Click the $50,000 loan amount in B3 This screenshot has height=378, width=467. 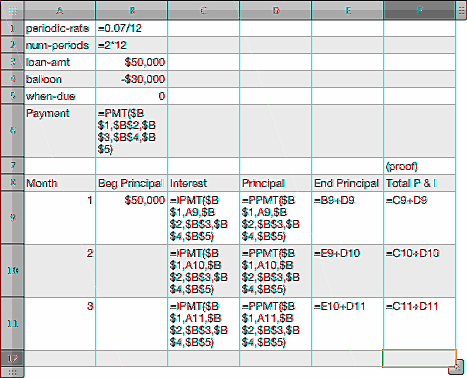click(x=132, y=62)
